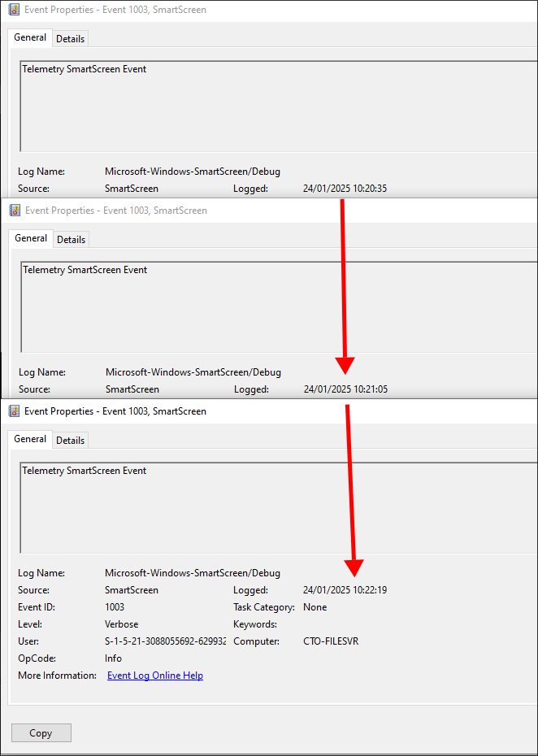This screenshot has height=756, width=538.
Task: Click the 10:22:19 logged timestamp value
Action: pyautogui.click(x=345, y=589)
